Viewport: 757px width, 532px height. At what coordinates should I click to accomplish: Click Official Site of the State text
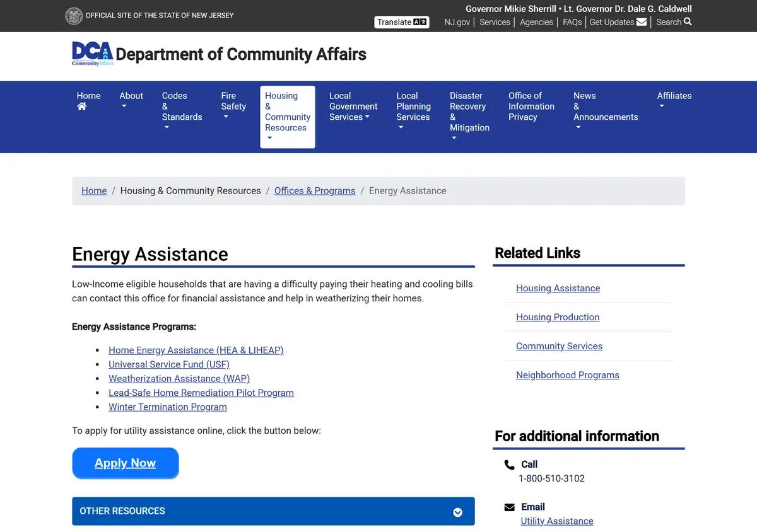click(160, 15)
